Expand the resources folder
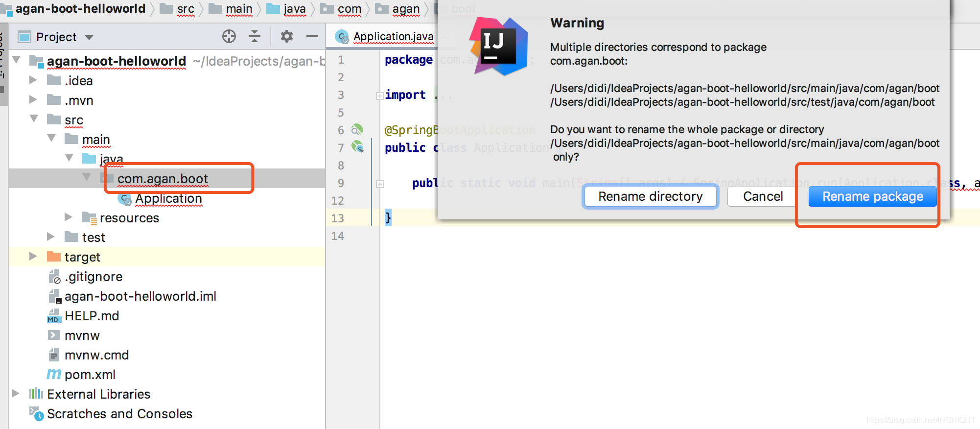This screenshot has width=980, height=429. (69, 217)
